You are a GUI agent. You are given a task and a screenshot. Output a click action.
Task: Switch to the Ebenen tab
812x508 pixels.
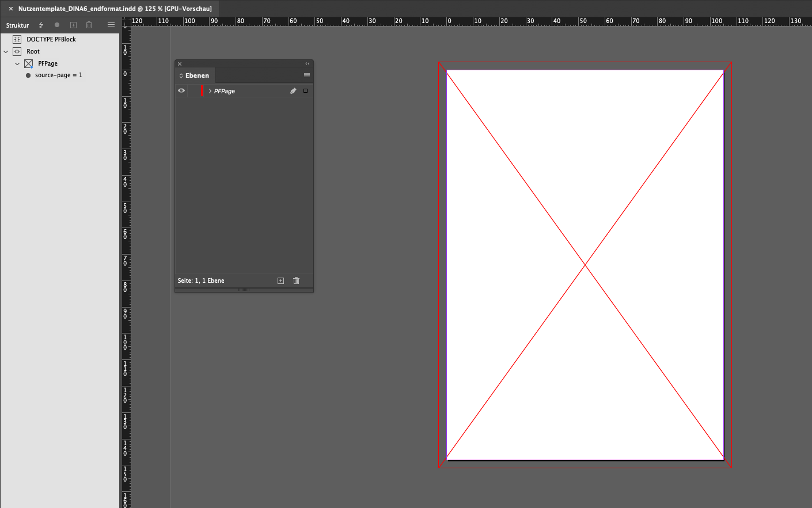point(196,75)
